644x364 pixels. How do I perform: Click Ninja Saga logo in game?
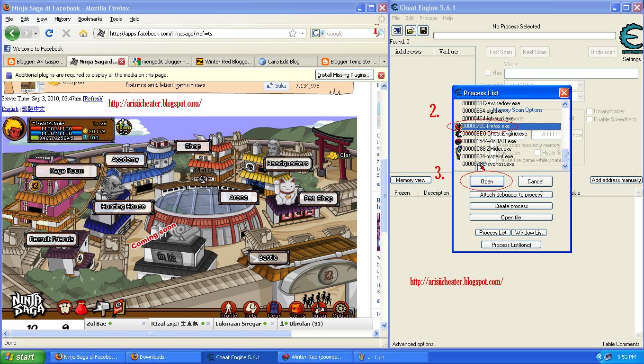[x=28, y=305]
